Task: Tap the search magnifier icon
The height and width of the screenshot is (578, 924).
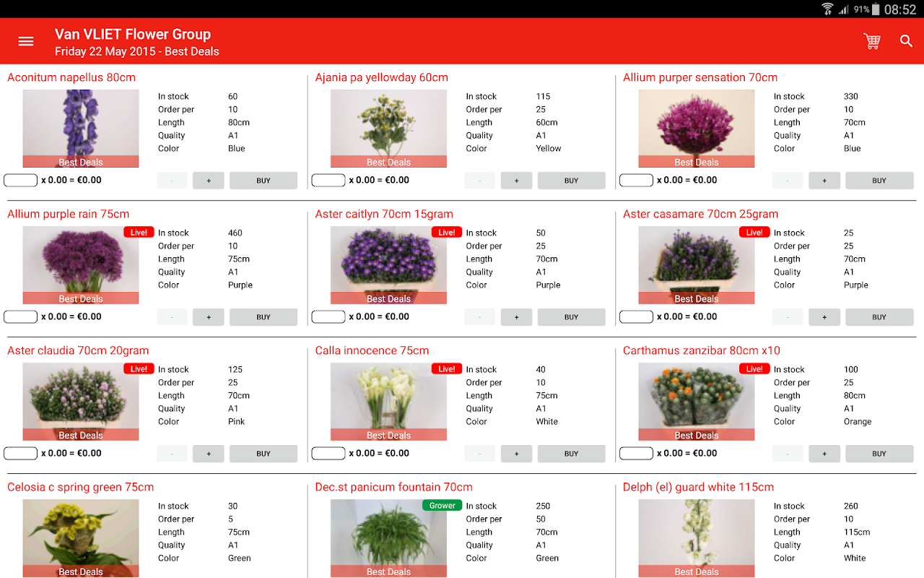Action: click(x=907, y=41)
